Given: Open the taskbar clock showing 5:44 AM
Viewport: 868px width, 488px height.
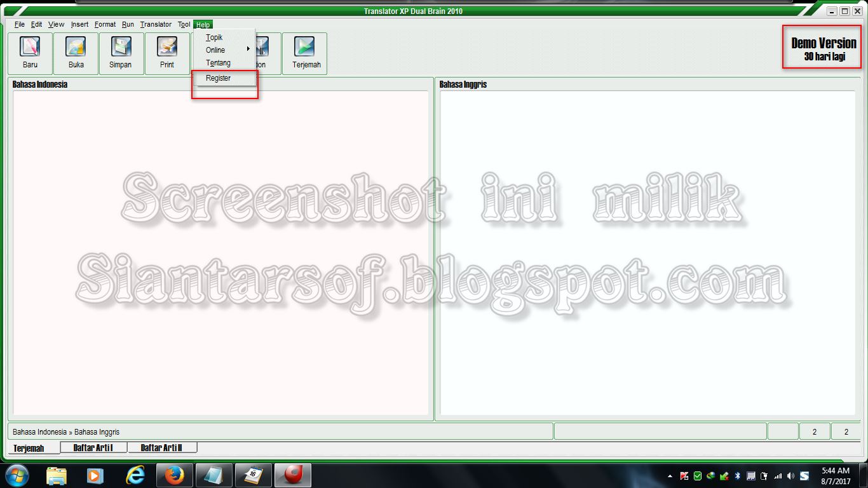Looking at the screenshot, I should (835, 476).
